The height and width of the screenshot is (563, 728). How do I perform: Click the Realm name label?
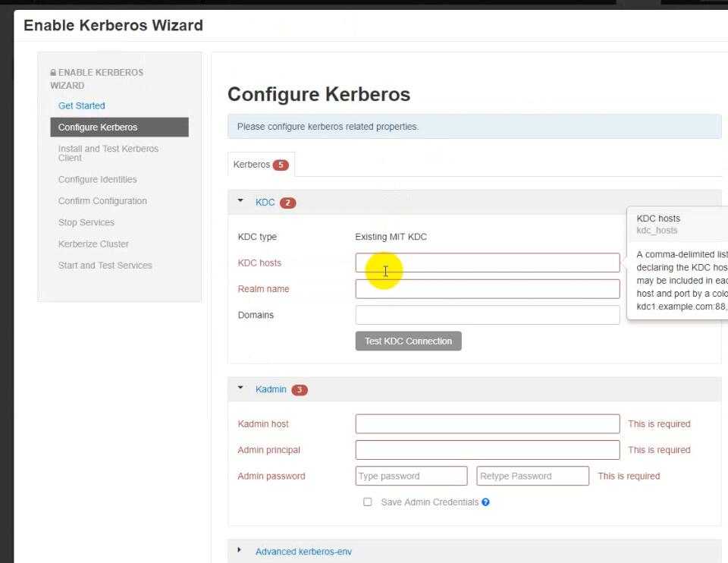pyautogui.click(x=263, y=289)
